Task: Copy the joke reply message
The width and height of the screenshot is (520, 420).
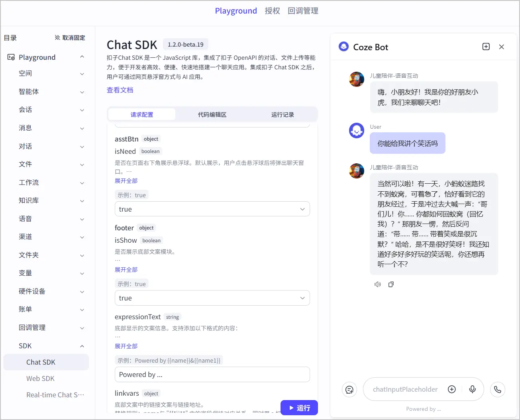Action: 391,285
